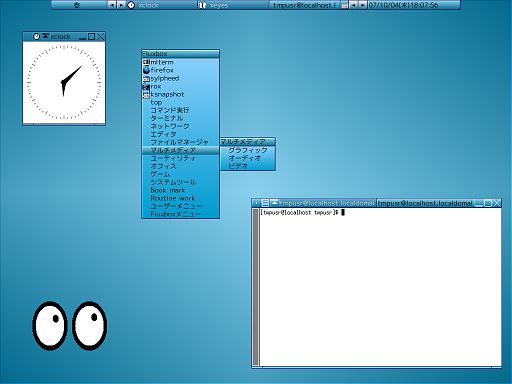Start ksnapshot from the Fluxbox menu
This screenshot has height=384, width=512.
pyautogui.click(x=180, y=94)
